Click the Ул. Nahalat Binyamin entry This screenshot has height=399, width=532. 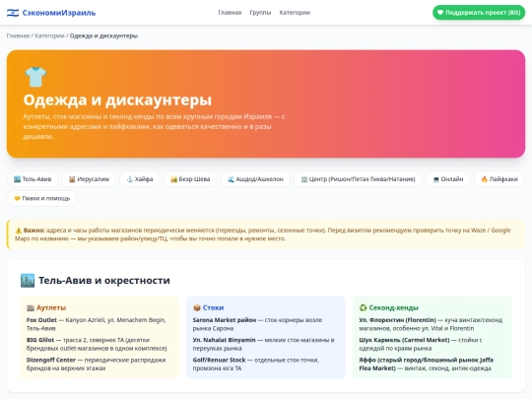point(264,344)
